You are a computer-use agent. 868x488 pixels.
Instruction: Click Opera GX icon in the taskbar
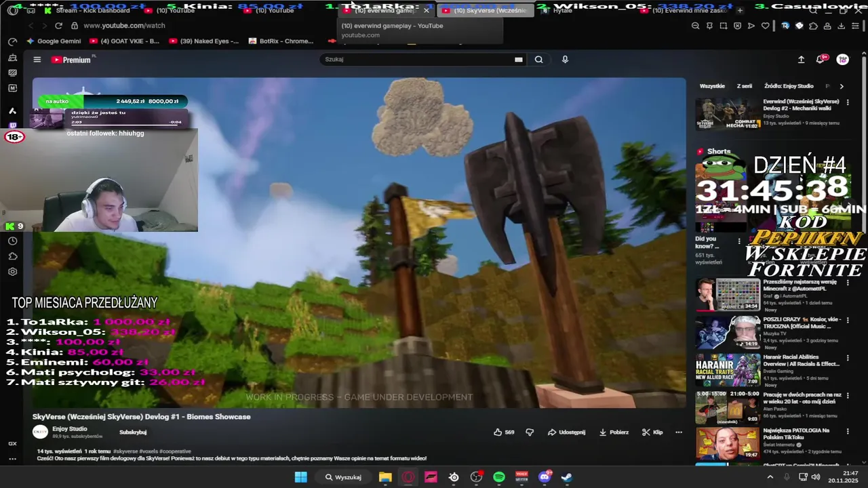(408, 477)
